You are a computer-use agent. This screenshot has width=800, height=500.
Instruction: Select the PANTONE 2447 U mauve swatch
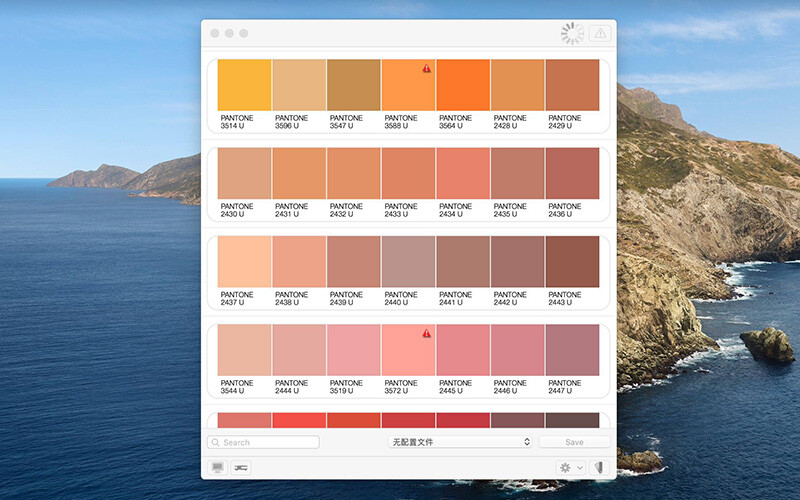572,350
